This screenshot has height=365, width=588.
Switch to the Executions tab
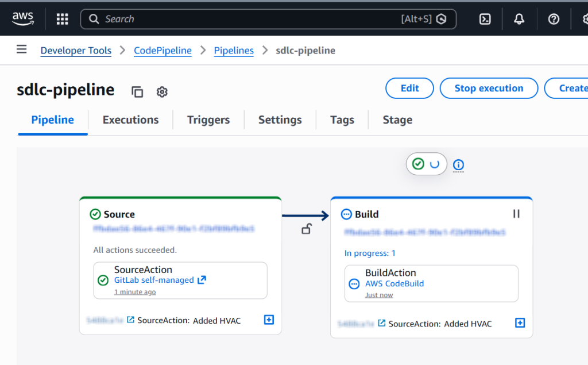[130, 120]
